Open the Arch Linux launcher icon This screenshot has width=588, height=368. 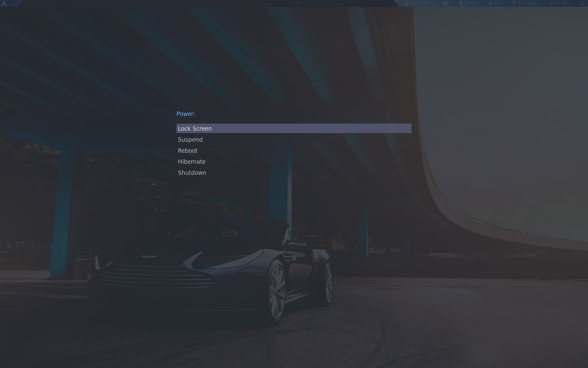4,3
